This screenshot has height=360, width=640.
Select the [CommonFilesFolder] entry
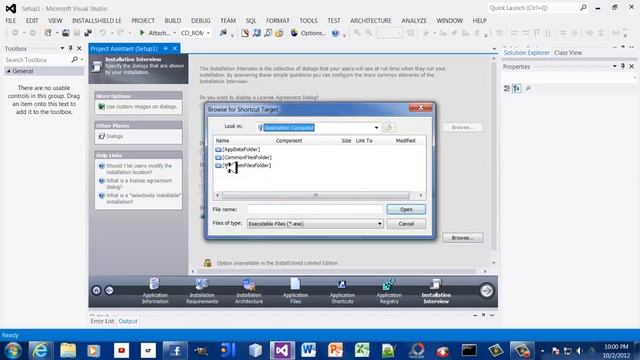point(243,157)
